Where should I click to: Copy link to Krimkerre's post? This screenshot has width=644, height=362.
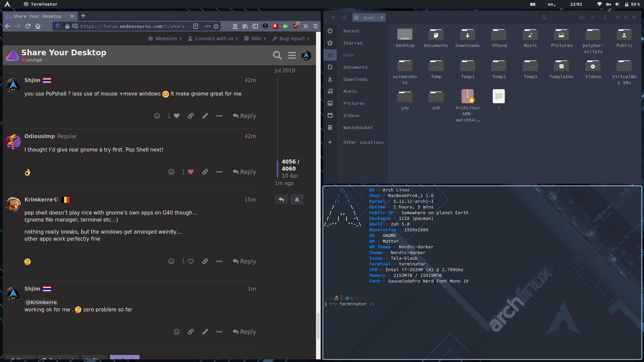point(205,261)
